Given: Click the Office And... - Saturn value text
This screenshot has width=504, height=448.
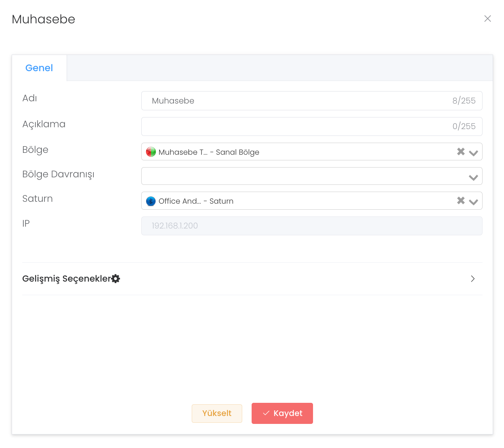Looking at the screenshot, I should point(196,201).
